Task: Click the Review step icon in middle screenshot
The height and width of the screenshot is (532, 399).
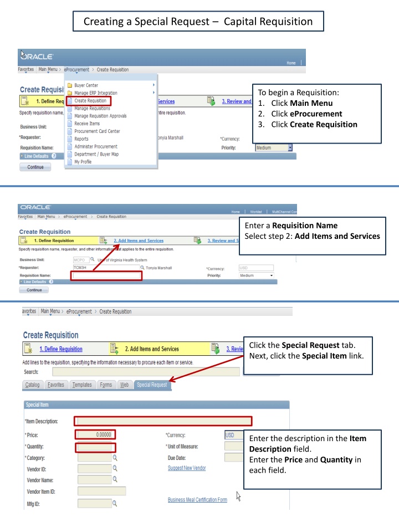Action: point(197,240)
